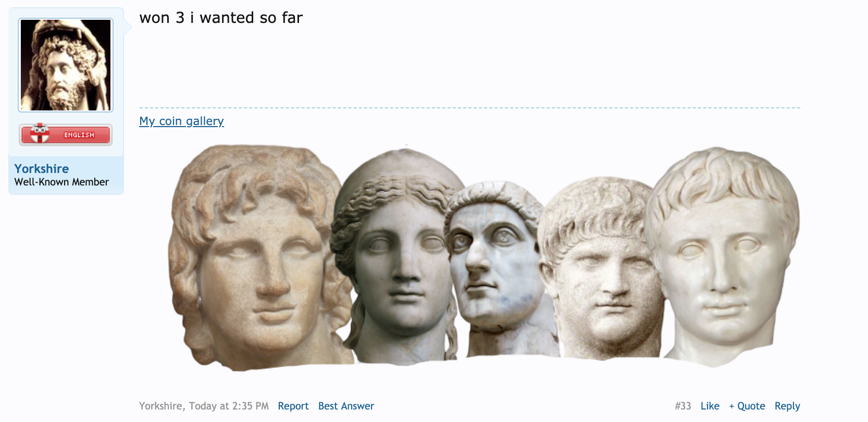Like this post
Viewport: 868px width, 422px height.
[710, 406]
